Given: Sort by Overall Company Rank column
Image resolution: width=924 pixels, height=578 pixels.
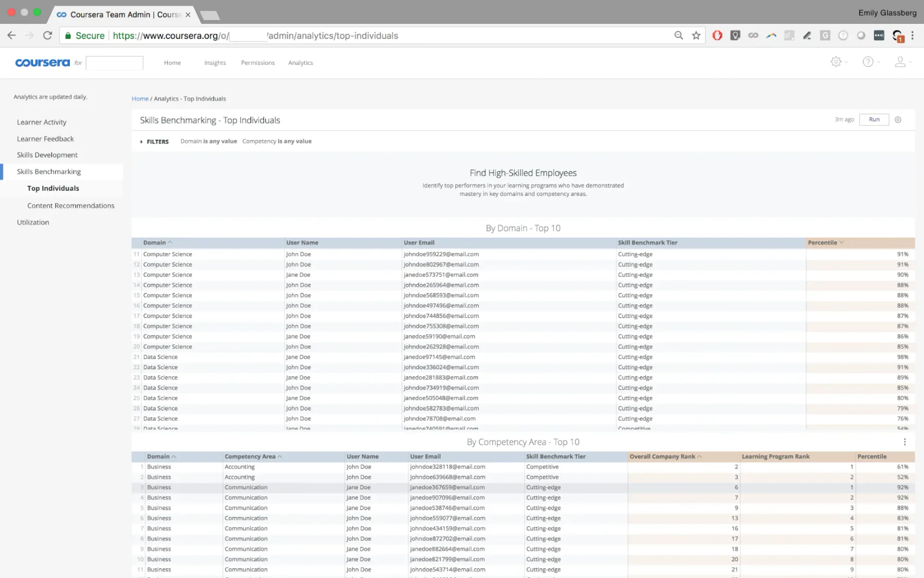Looking at the screenshot, I should 665,456.
